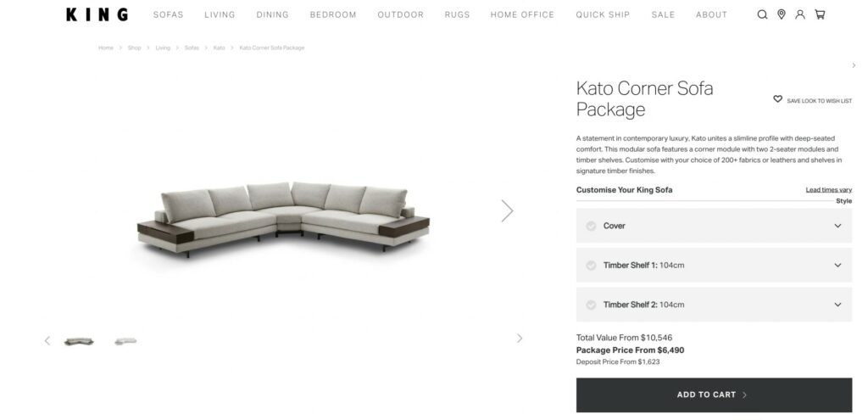The image size is (868, 420).
Task: Open the account profile icon
Action: (800, 14)
